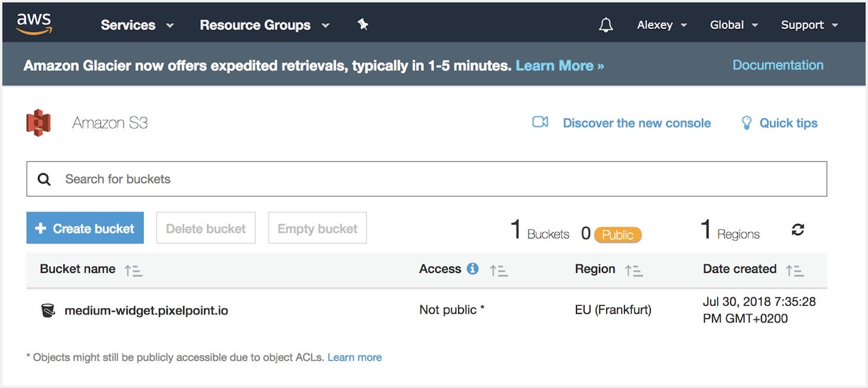The height and width of the screenshot is (388, 868).
Task: Click the video camera icon beside Discover
Action: [x=540, y=122]
